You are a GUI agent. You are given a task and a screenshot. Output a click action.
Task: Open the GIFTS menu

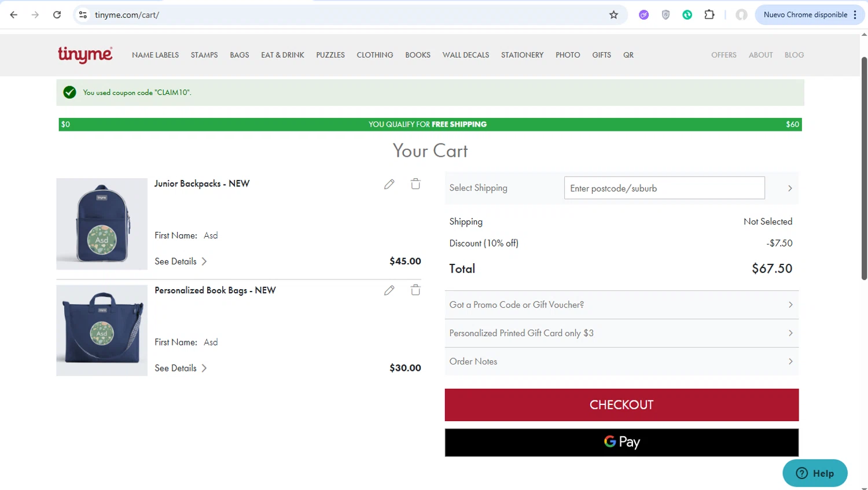point(602,55)
